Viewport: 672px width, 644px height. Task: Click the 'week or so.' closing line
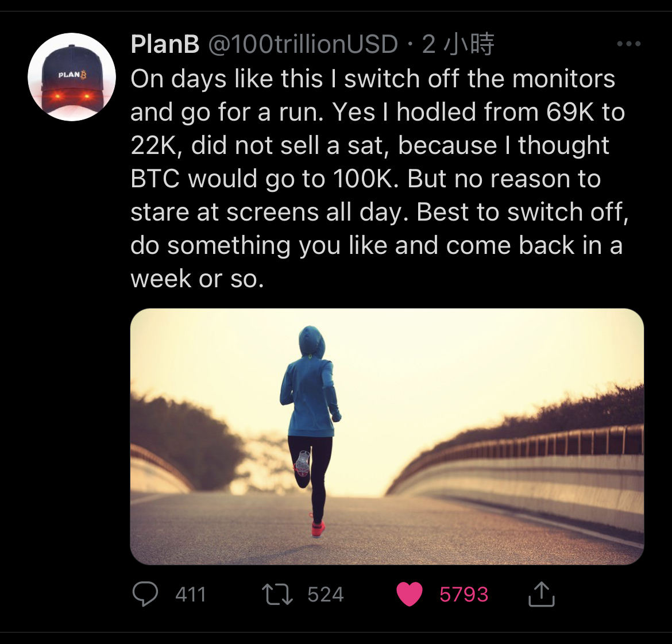197,279
